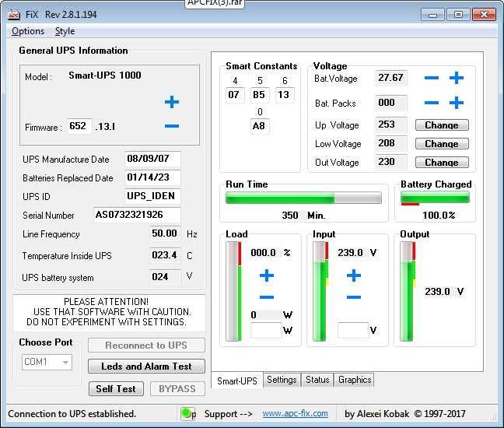Click the UPS ID field
This screenshot has width=504, height=428.
pos(152,196)
